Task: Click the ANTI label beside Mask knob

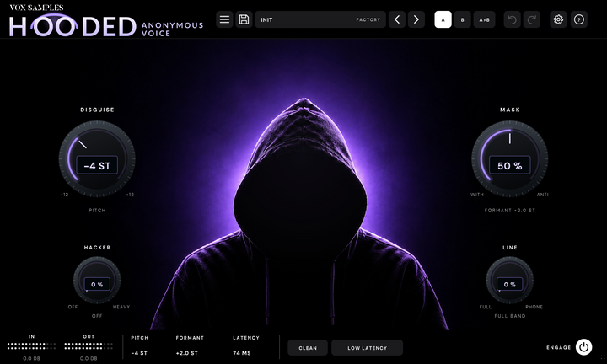Action: (x=542, y=195)
